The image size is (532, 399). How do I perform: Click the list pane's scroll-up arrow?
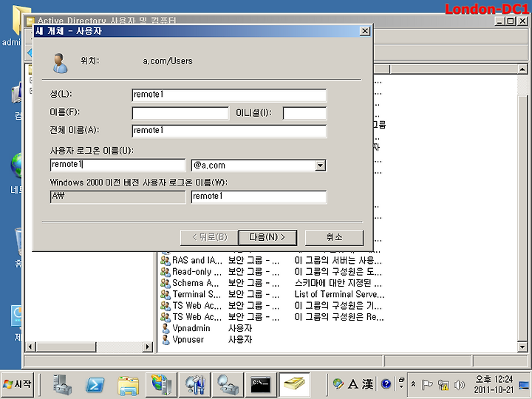click(522, 69)
